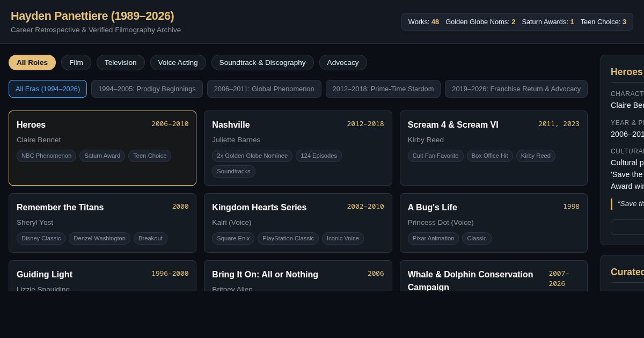Open Whale & Dolphin Conservation Campaign card
644x338 pixels.
click(x=494, y=276)
